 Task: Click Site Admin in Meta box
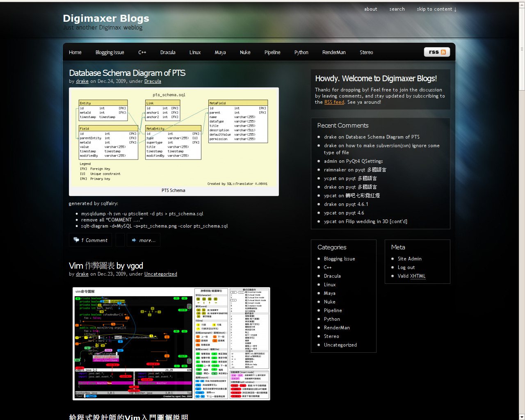[410, 259]
